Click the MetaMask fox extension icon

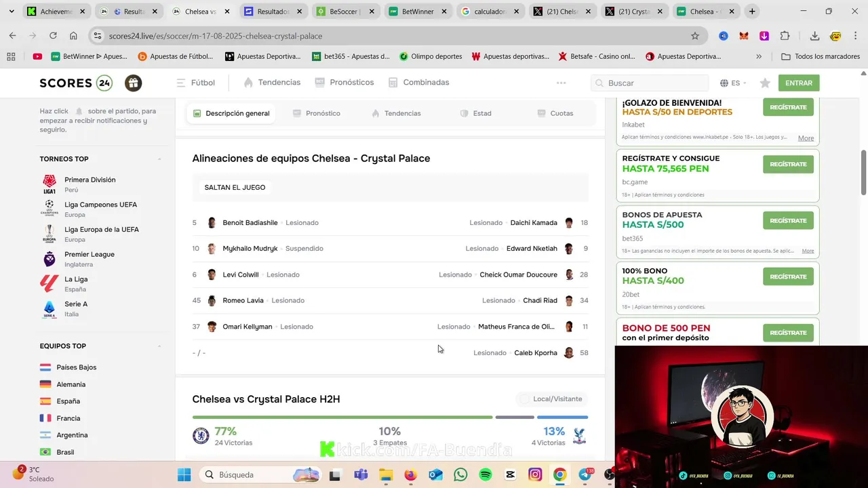coord(744,36)
